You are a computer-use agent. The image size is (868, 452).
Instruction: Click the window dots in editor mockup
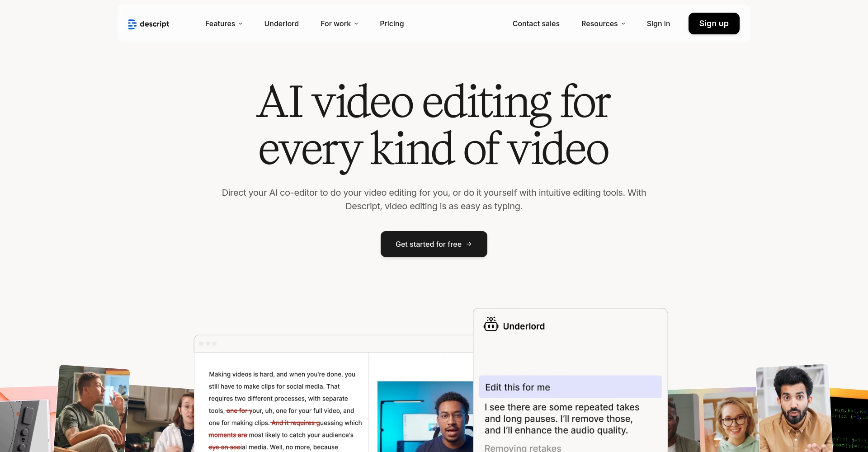coord(208,344)
